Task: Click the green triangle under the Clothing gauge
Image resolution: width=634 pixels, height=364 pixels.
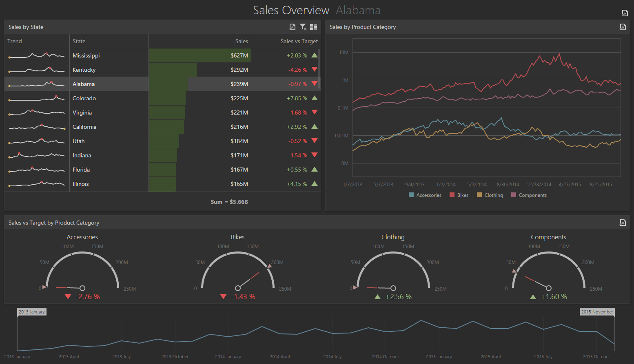Action: 377,297
